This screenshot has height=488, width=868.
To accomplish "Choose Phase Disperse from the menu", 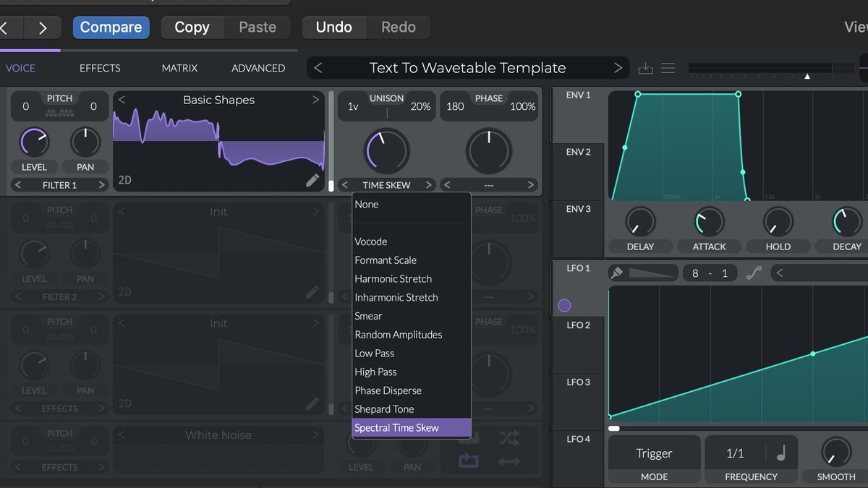I will point(412,390).
